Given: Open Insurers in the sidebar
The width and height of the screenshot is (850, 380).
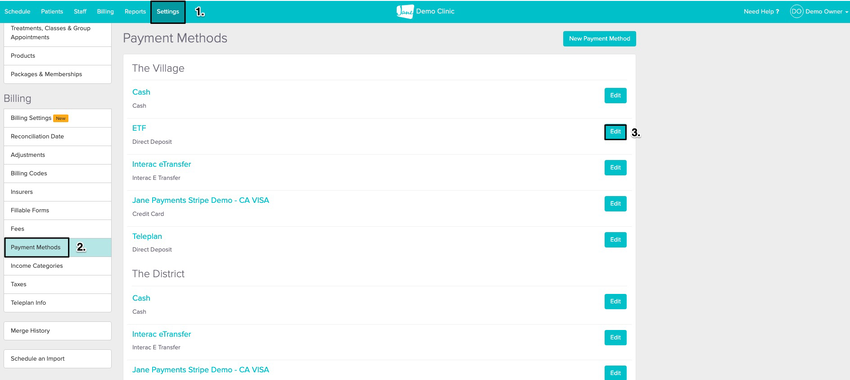Looking at the screenshot, I should pyautogui.click(x=57, y=192).
